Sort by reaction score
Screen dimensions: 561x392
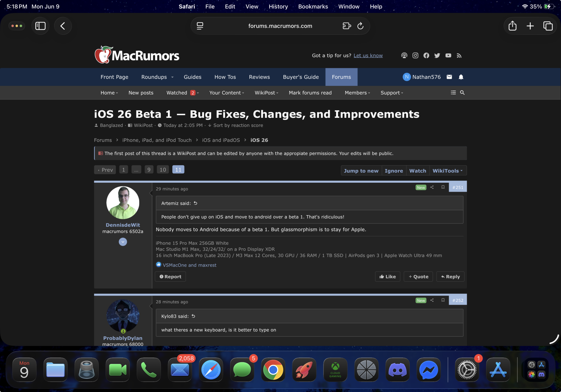235,125
